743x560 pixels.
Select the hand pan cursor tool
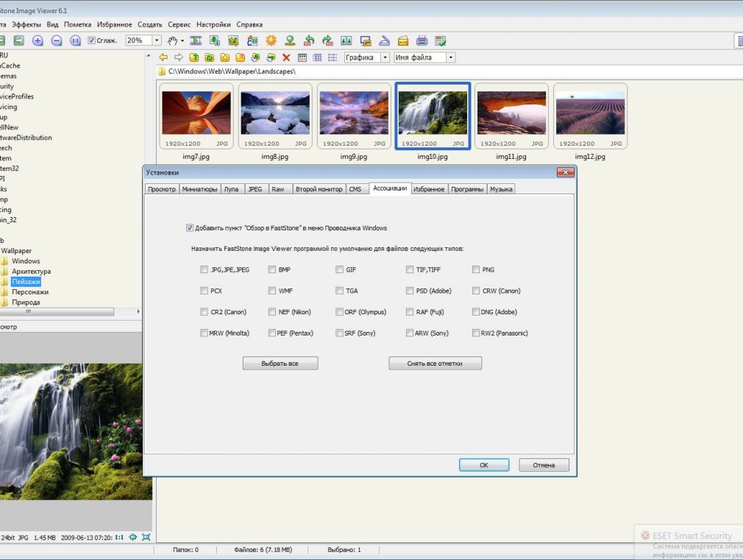tap(172, 40)
